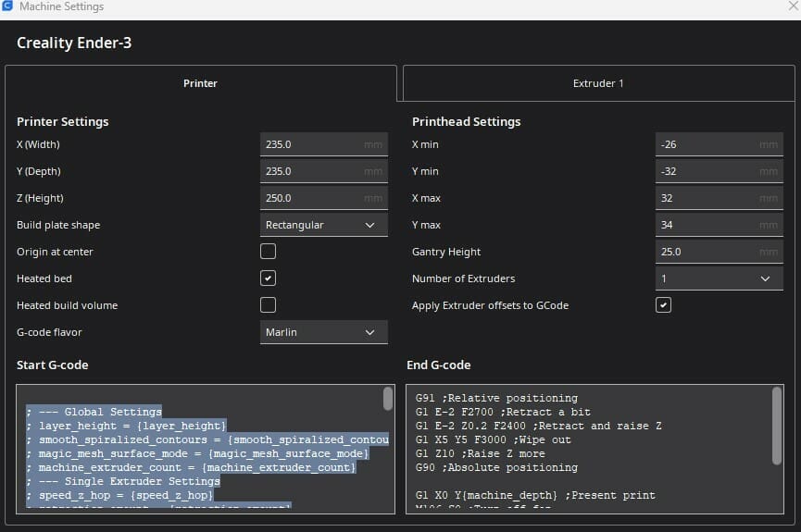Edit the Y (Depth) value field
This screenshot has width=801, height=532.
324,171
